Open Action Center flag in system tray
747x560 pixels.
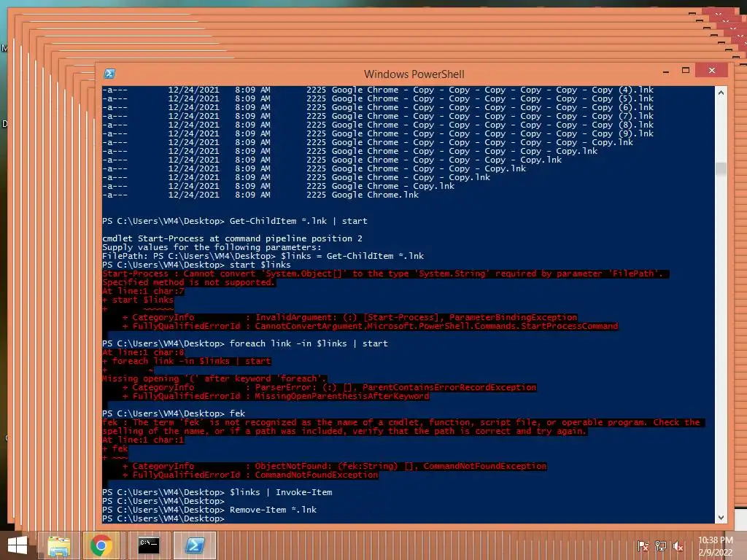(643, 546)
